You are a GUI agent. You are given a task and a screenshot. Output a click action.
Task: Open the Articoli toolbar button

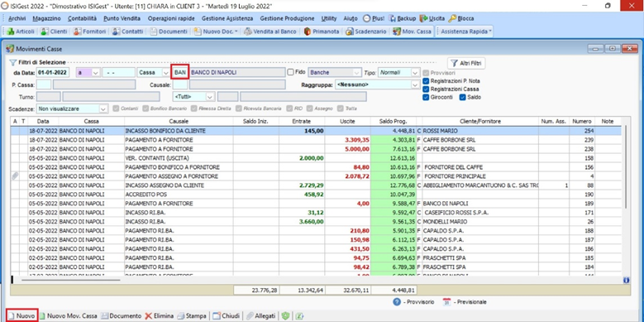pos(21,31)
